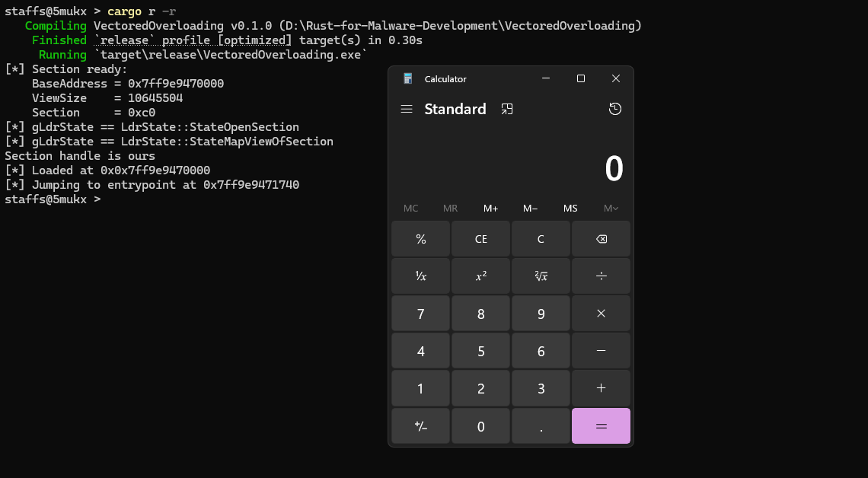Click the Calculator app icon in title bar
This screenshot has height=478, width=868.
tap(408, 78)
